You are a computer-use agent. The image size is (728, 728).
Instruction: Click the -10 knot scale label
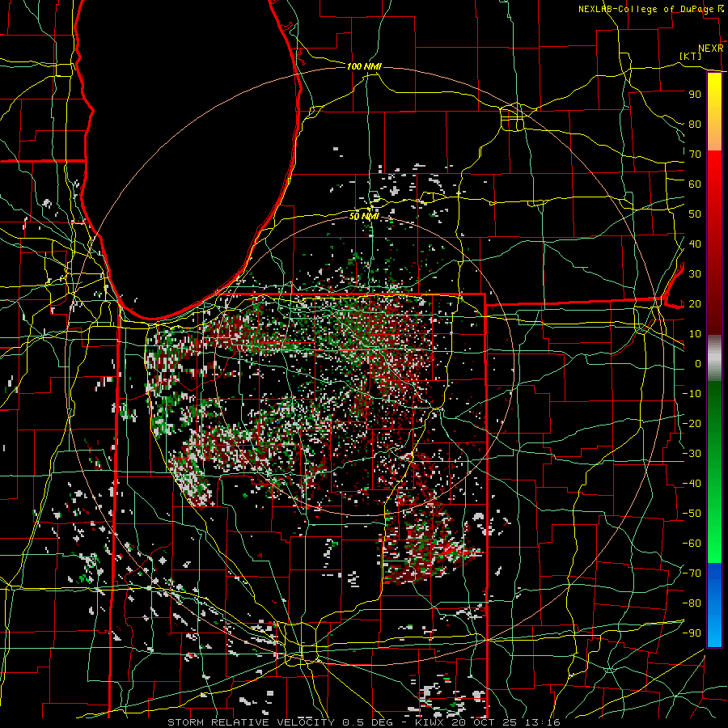pos(692,394)
